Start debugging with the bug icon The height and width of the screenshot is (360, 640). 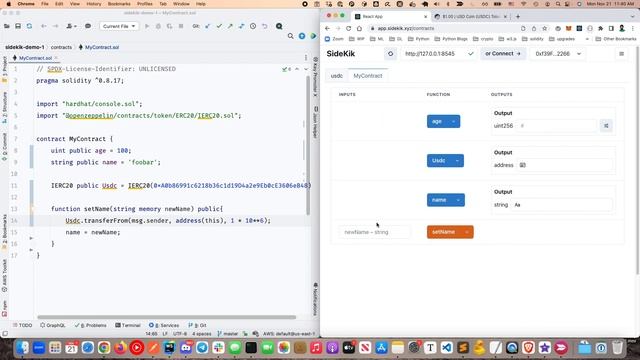pyautogui.click(x=158, y=26)
